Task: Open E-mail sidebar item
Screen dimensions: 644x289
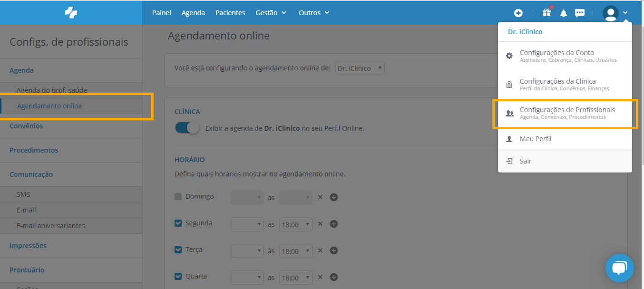Action: 71,210
